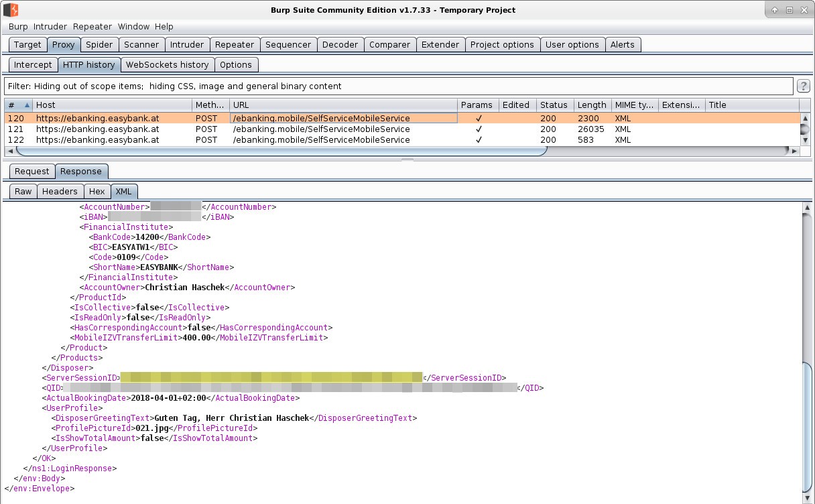Open the Sequencer tab
815x504 pixels.
[288, 45]
